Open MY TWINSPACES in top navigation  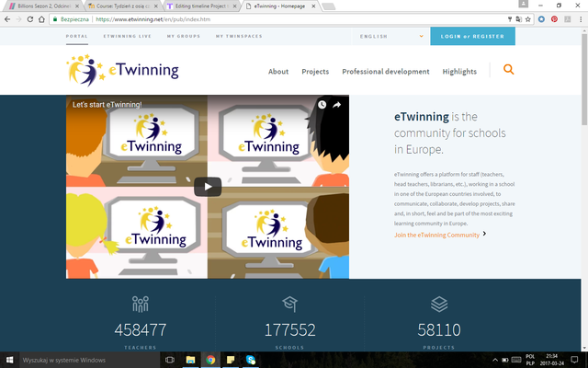tap(239, 37)
